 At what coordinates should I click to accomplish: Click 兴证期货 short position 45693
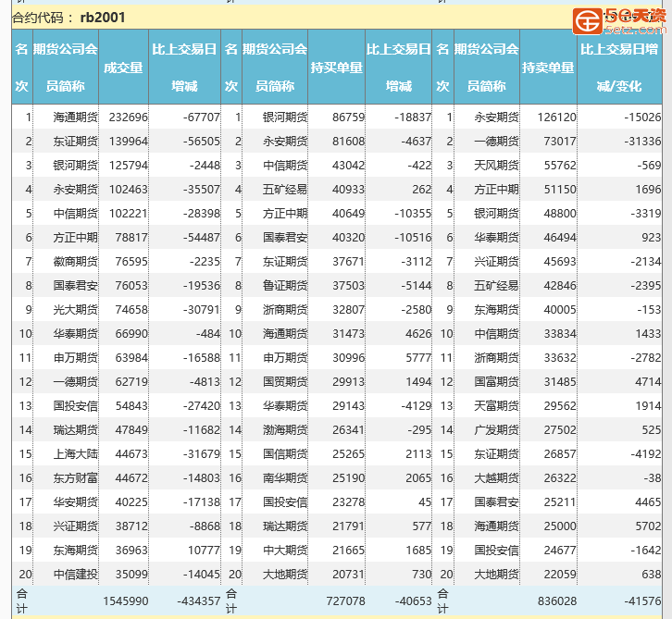pyautogui.click(x=560, y=261)
